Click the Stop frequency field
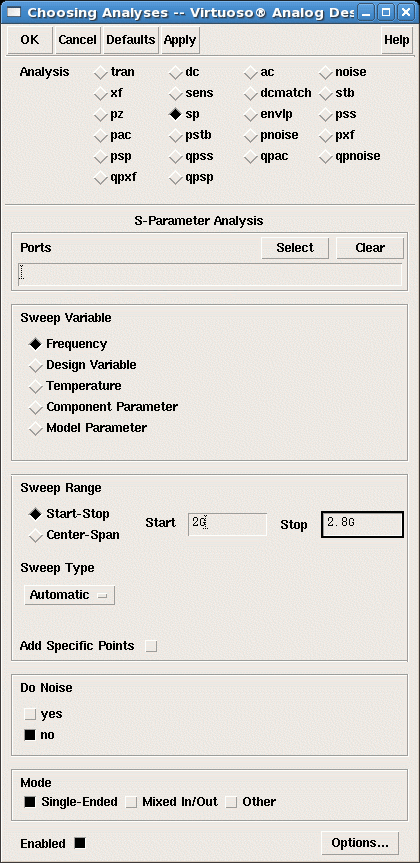The image size is (420, 863). (x=362, y=525)
